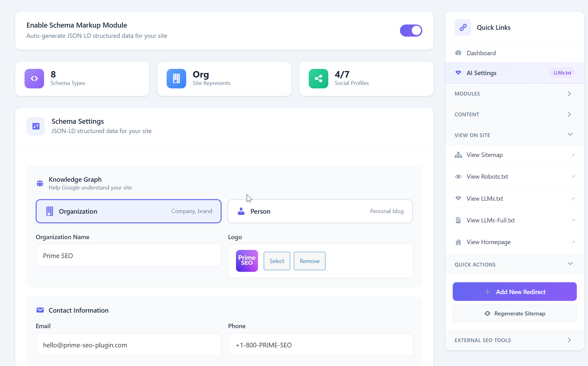Screen dimensions: 588x366
Task: Click the Schema Settings sort icon
Action: [x=35, y=126]
